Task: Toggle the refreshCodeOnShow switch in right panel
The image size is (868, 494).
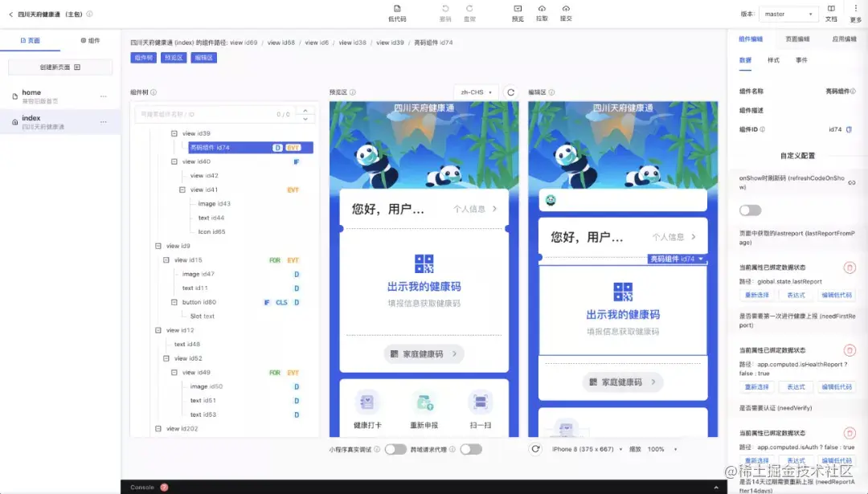Action: coord(750,210)
